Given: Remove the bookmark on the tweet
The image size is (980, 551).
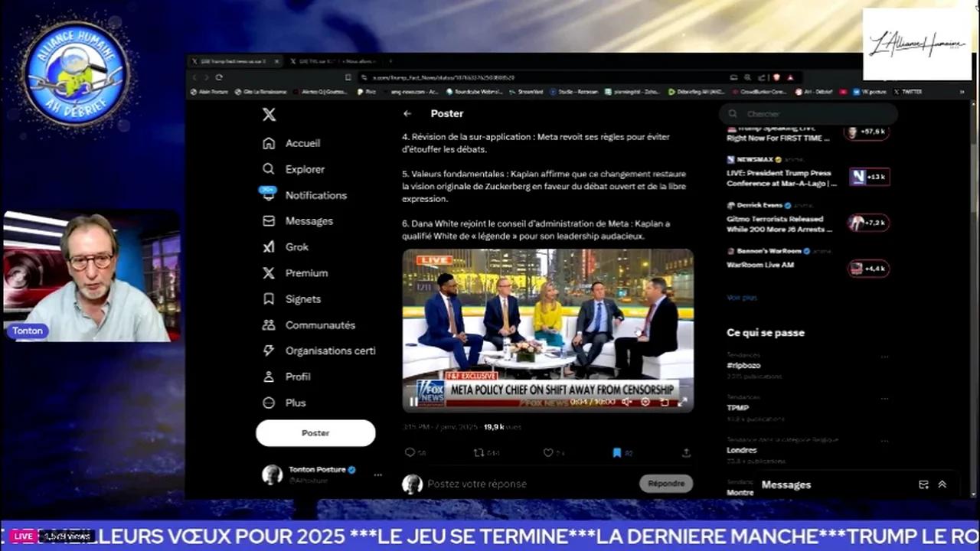Looking at the screenshot, I should point(617,452).
